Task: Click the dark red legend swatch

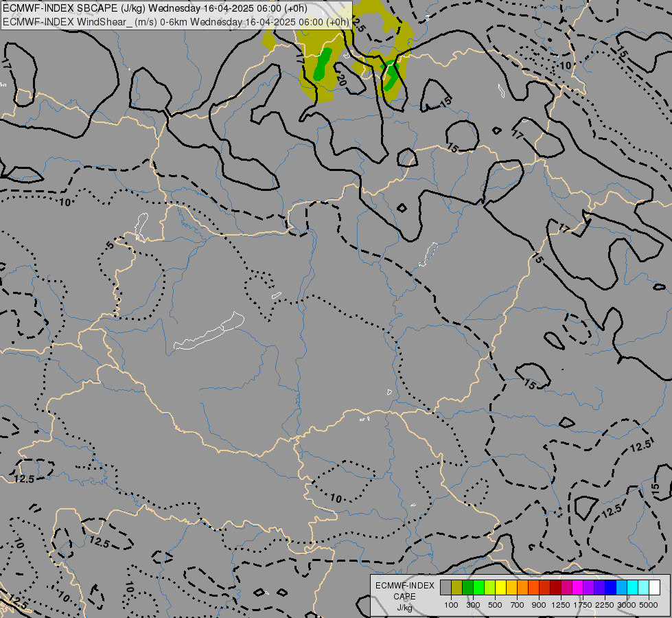Action: point(555,587)
